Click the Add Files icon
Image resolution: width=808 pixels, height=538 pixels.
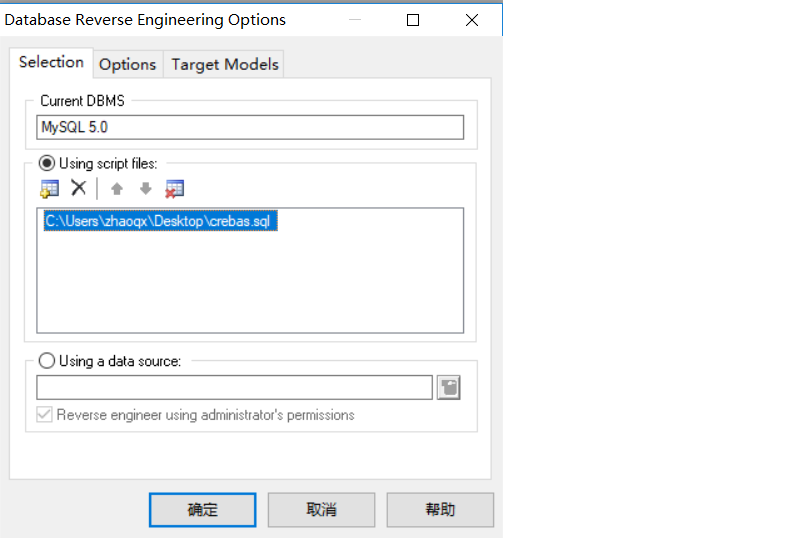(49, 189)
